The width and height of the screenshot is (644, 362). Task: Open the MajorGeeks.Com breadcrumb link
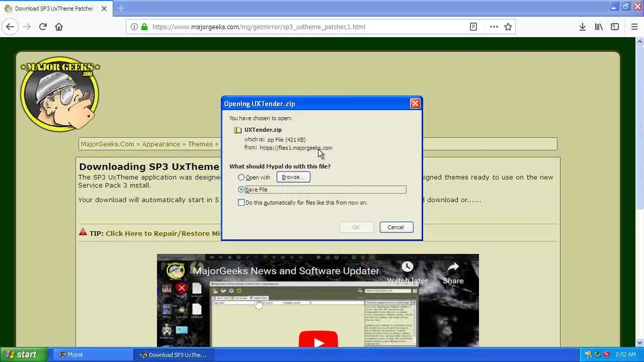[x=108, y=144]
